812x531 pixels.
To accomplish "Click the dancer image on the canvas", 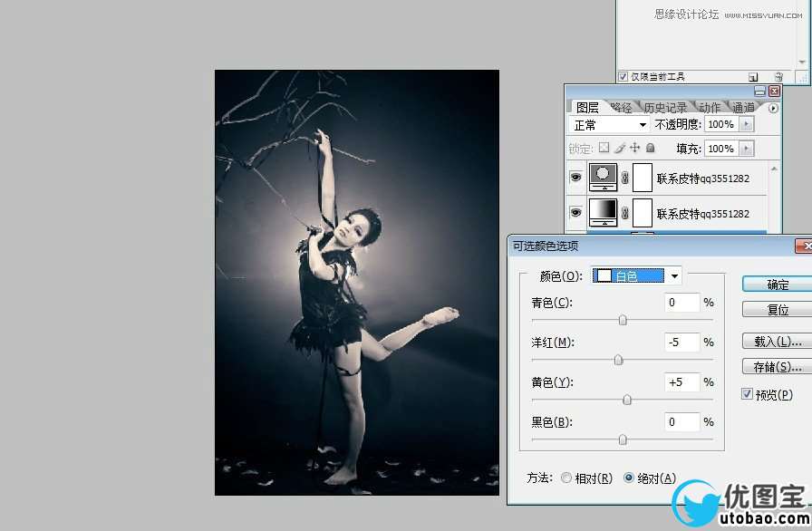I will 357,283.
